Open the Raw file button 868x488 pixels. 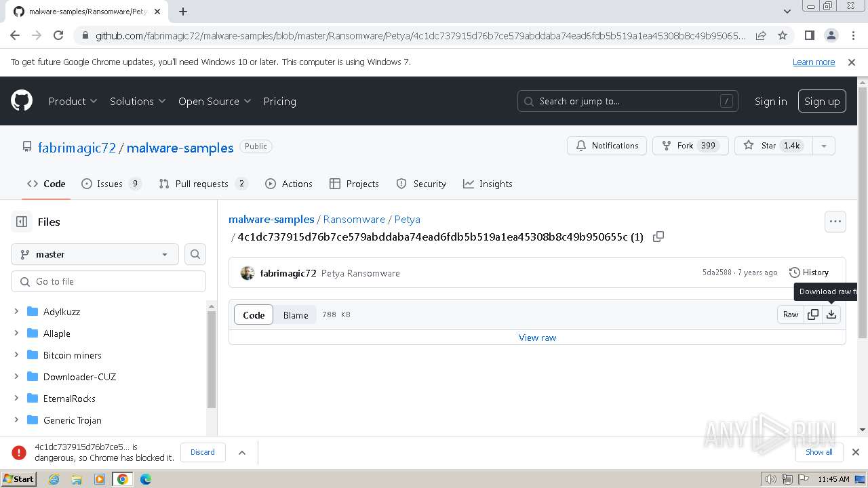pos(791,314)
